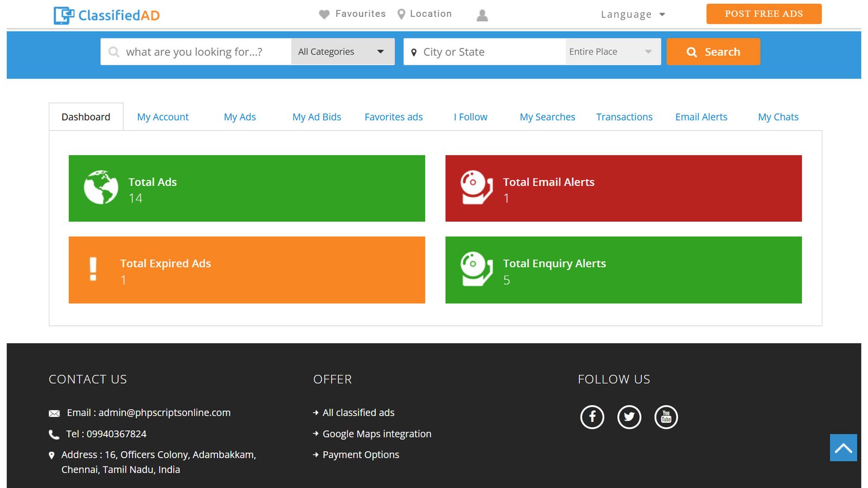Open the My Chats tab
868x488 pixels.
pos(778,117)
